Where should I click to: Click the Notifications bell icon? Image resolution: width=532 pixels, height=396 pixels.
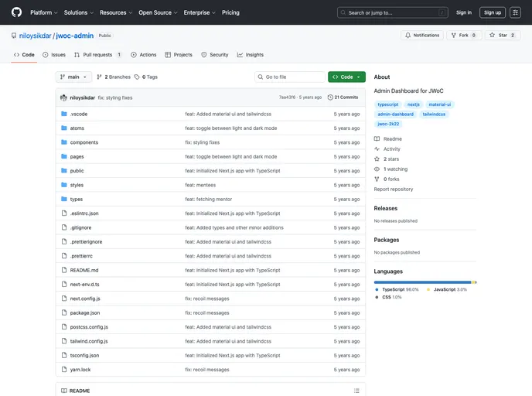(408, 36)
